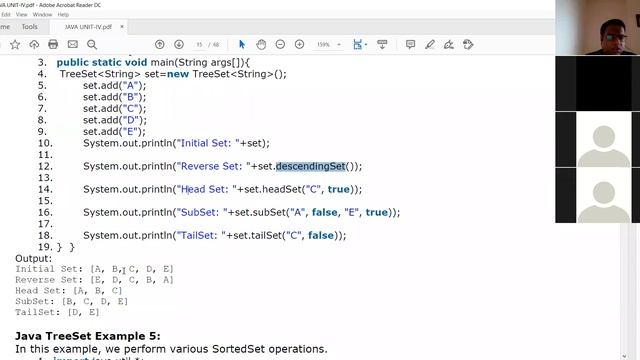Open the zoom percentage dropdown
The height and width of the screenshot is (360, 640).
[339, 44]
